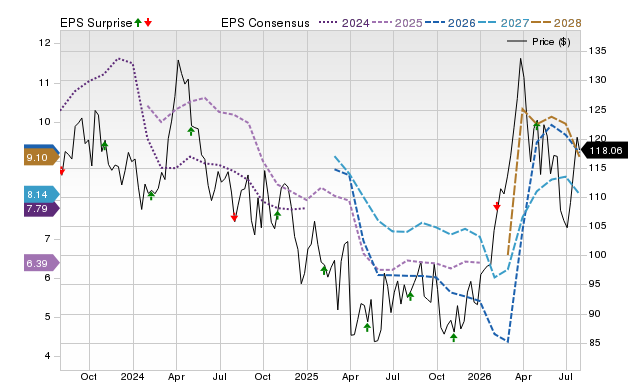The height and width of the screenshot is (382, 640).
Task: Select the green EPS beat arrow from May 2026
Action: [x=537, y=125]
